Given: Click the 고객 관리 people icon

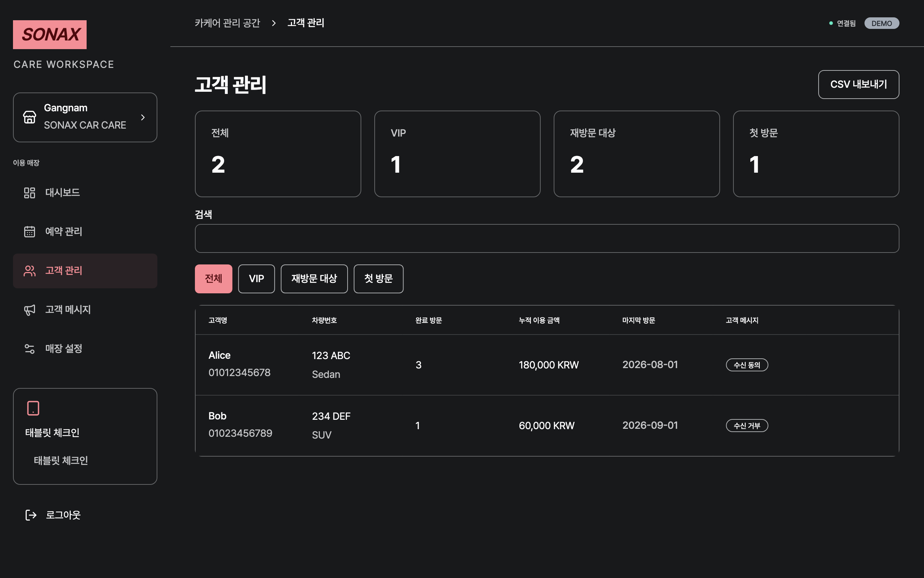Looking at the screenshot, I should 29,271.
